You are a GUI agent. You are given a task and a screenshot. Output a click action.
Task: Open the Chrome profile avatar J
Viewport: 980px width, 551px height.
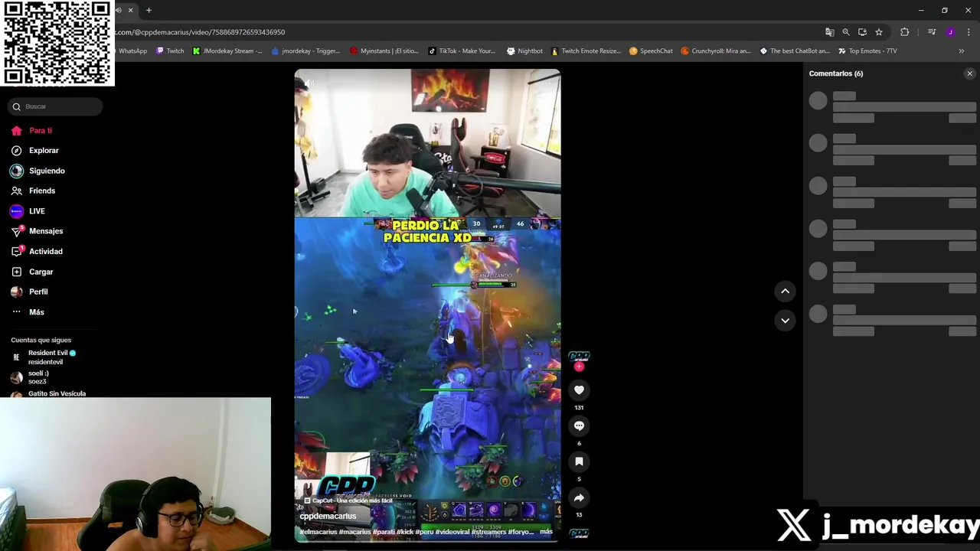click(950, 32)
